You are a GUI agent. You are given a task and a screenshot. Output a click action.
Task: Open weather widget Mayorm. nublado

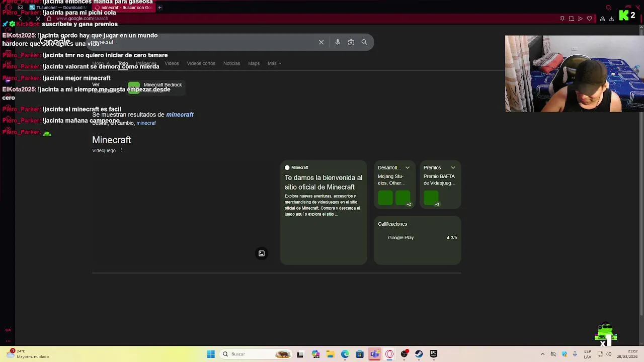coord(28,354)
